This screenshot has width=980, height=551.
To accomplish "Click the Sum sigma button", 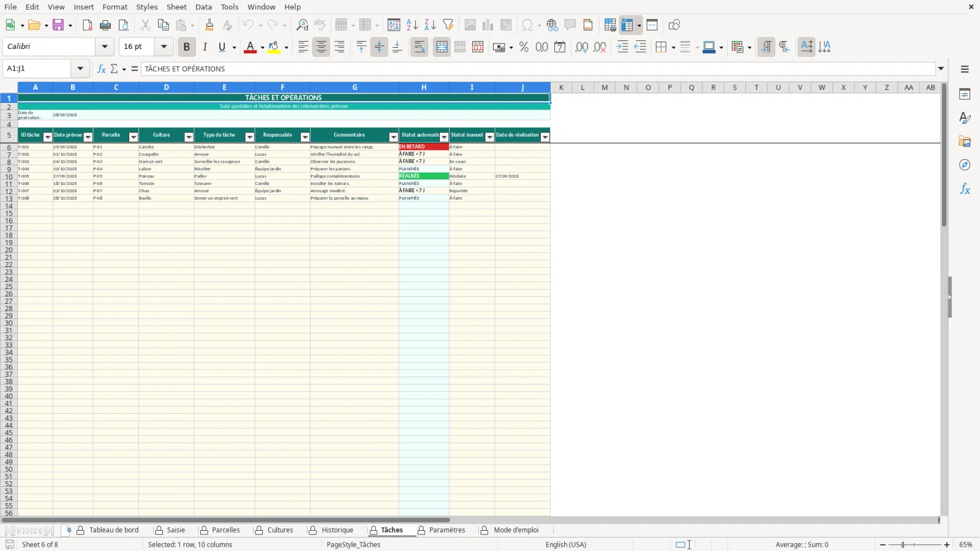I will tap(115, 69).
